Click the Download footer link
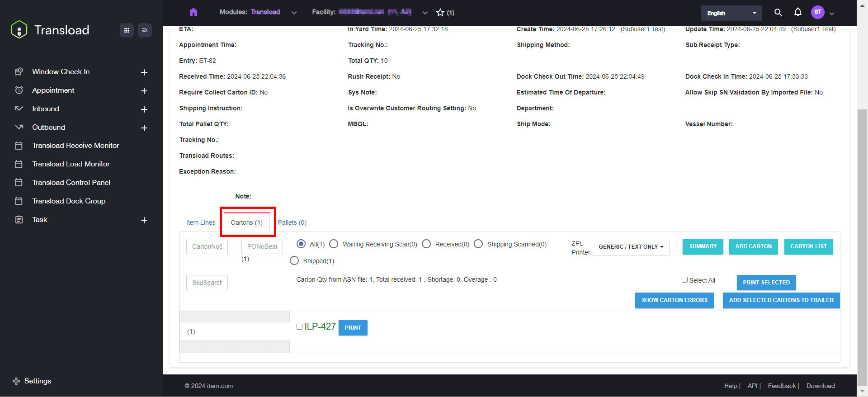 pos(821,386)
